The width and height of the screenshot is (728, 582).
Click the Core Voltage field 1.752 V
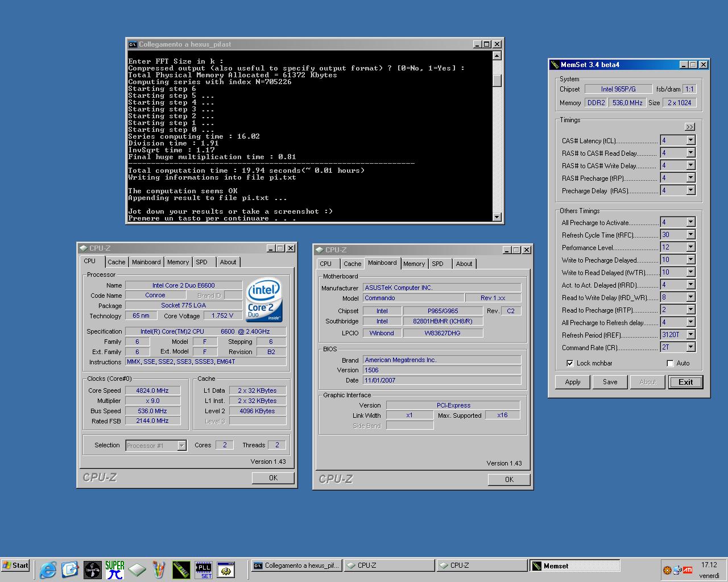pyautogui.click(x=222, y=315)
